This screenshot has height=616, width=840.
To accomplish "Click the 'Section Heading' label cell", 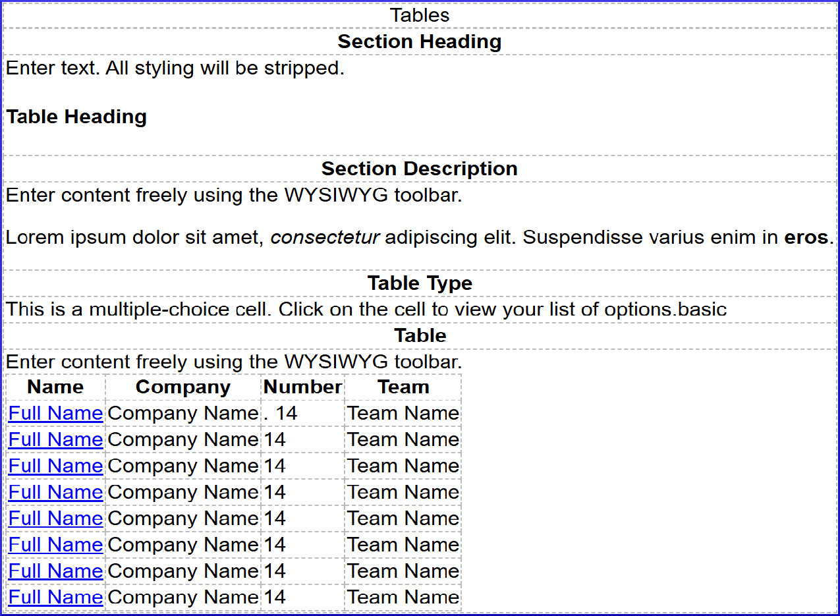I will [419, 42].
